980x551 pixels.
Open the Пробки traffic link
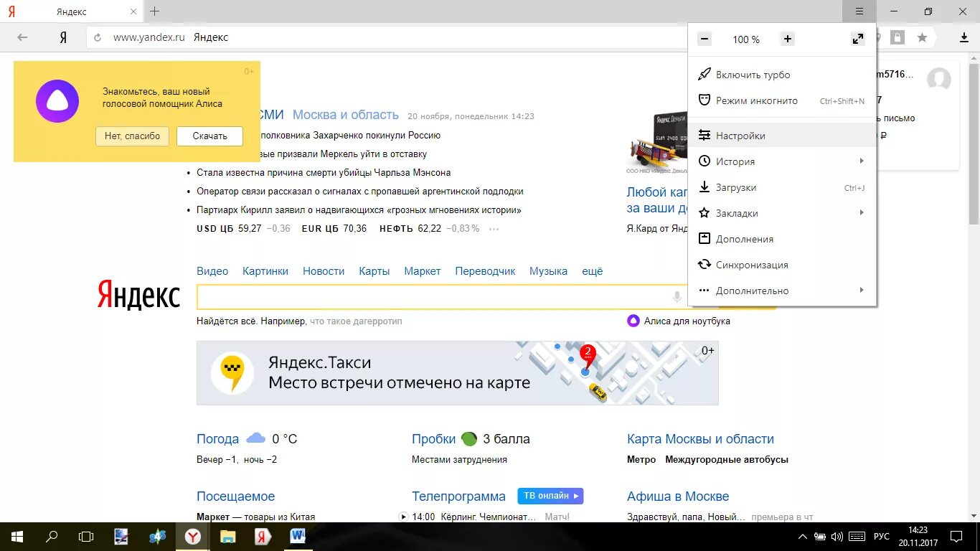pyautogui.click(x=434, y=439)
